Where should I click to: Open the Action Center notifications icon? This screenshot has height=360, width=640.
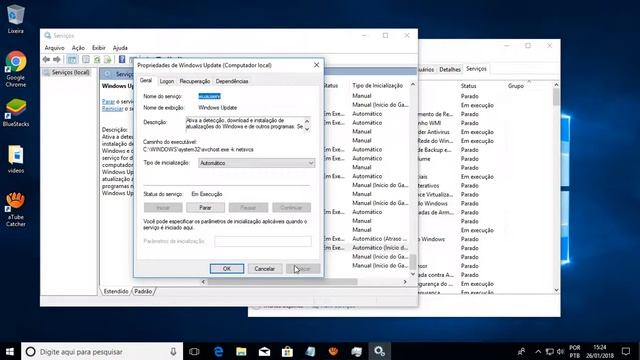click(x=626, y=351)
